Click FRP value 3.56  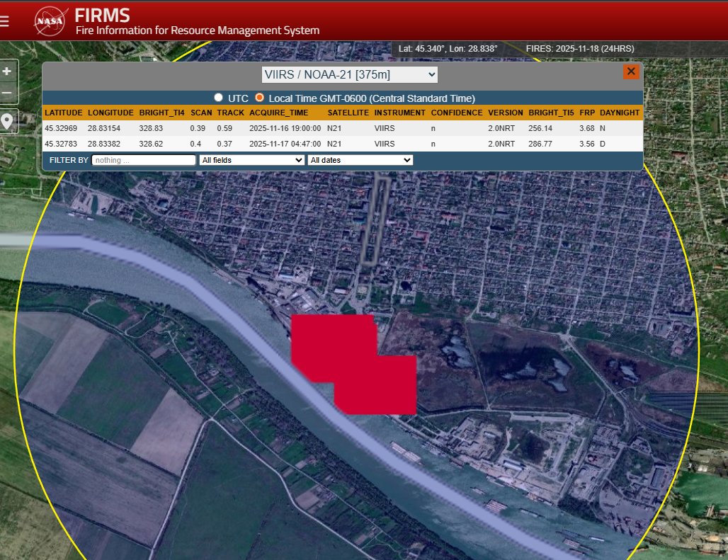(587, 144)
